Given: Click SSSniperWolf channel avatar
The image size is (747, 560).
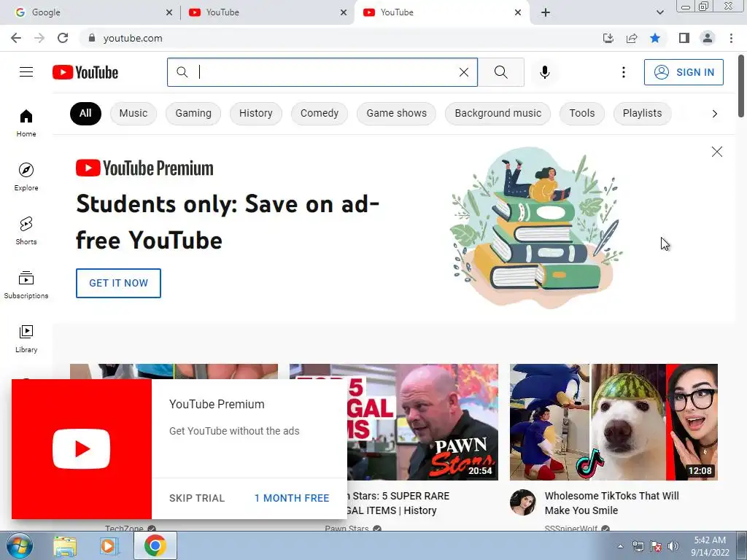Looking at the screenshot, I should [x=522, y=502].
